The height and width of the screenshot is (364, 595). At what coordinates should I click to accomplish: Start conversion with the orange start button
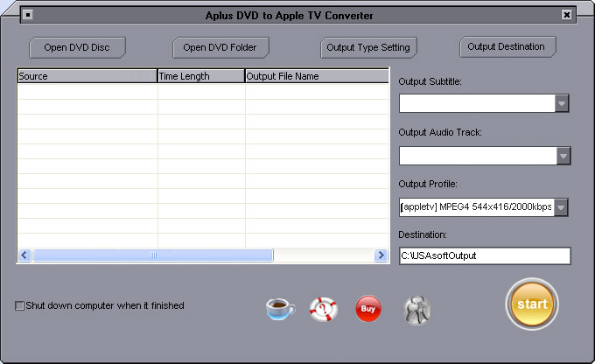click(532, 304)
